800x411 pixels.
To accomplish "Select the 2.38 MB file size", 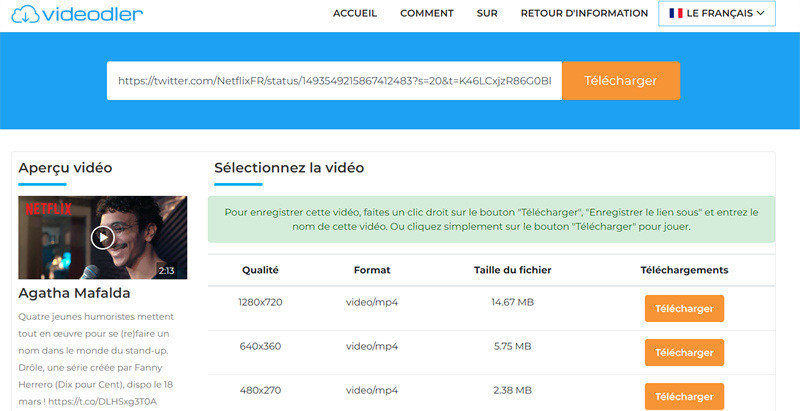I will tap(512, 390).
